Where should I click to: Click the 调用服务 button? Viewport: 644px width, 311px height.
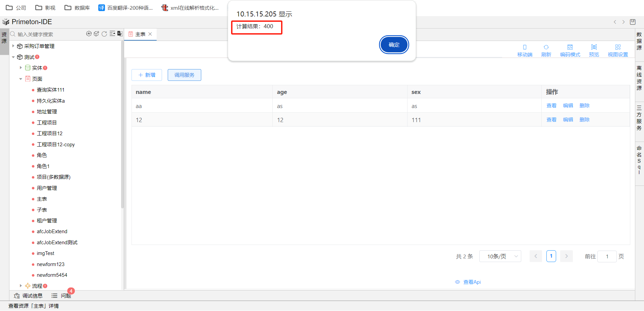pyautogui.click(x=184, y=75)
